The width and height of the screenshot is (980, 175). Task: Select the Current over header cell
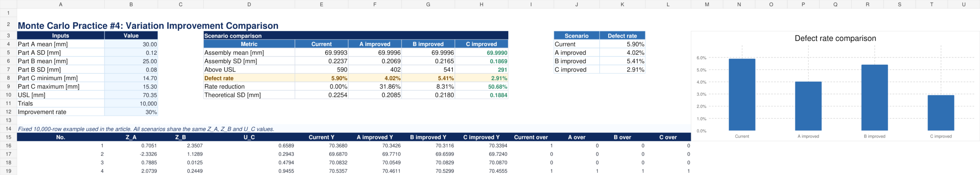pyautogui.click(x=531, y=137)
